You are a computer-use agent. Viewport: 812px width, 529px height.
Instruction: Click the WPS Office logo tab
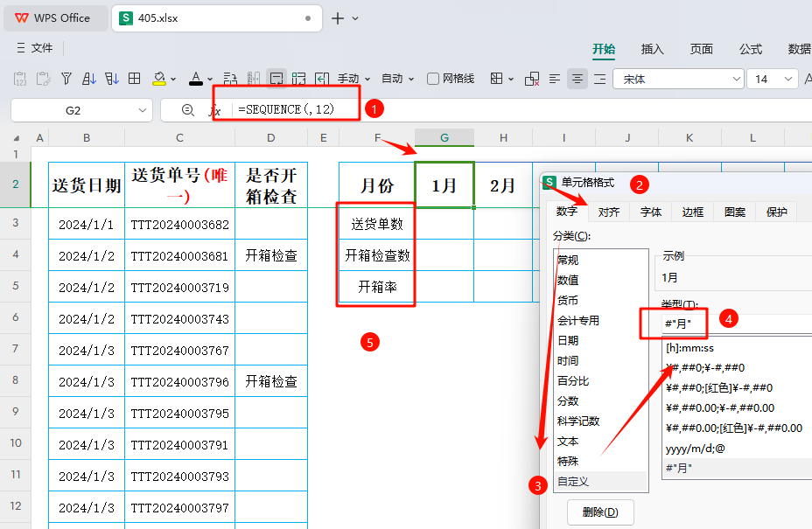(56, 18)
